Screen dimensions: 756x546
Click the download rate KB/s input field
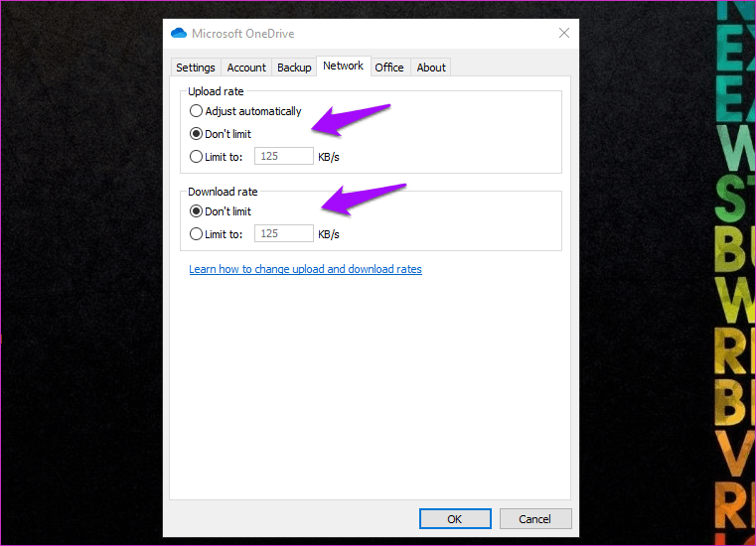[x=284, y=233]
